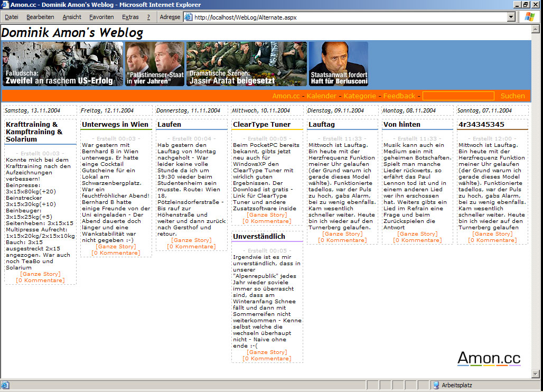The image size is (543, 392).
Task: Click the Windows flag logo icon
Action: 529,16
